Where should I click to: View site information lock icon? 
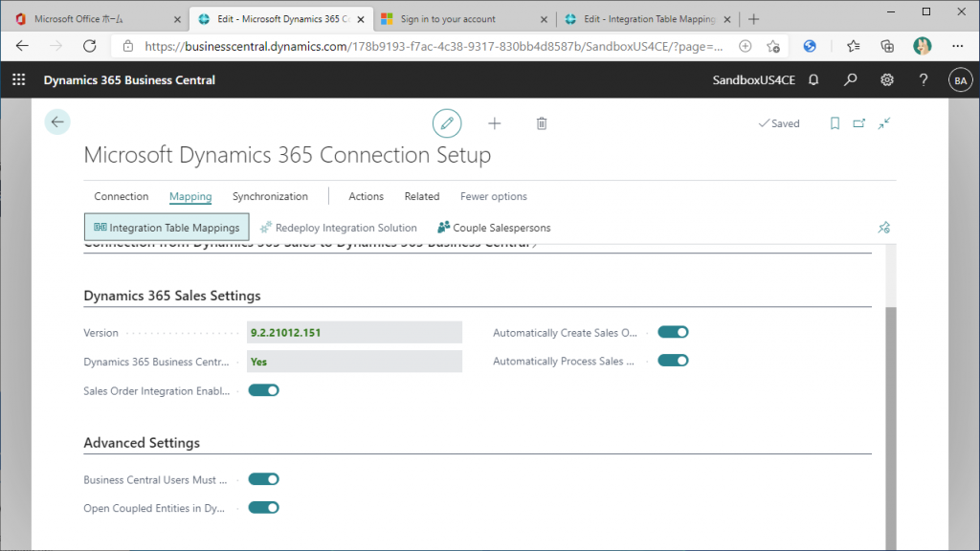[128, 46]
